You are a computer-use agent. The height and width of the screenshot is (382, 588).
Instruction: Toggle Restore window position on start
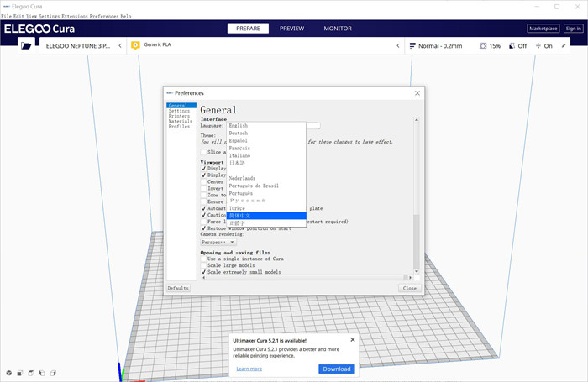point(203,228)
